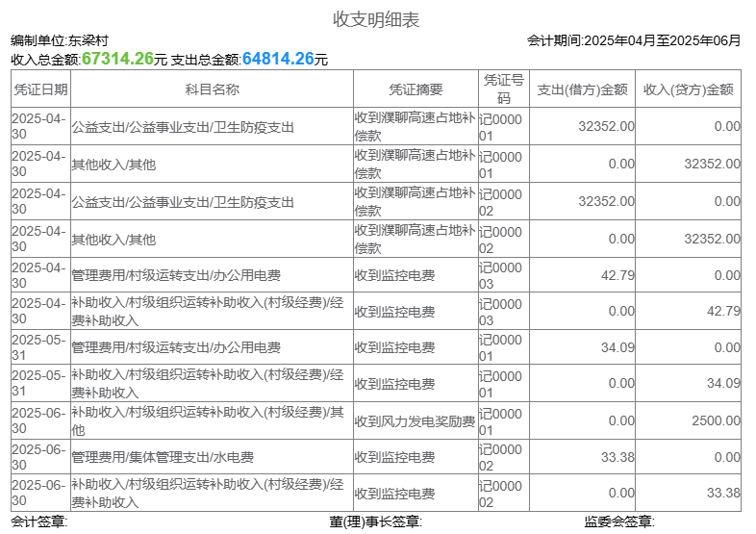Click the 2500.00 income amount cell
The image size is (756, 534).
pos(716,420)
